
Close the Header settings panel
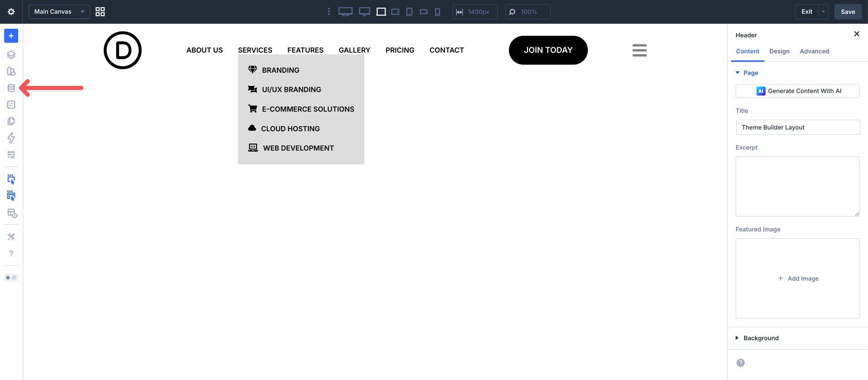click(856, 34)
